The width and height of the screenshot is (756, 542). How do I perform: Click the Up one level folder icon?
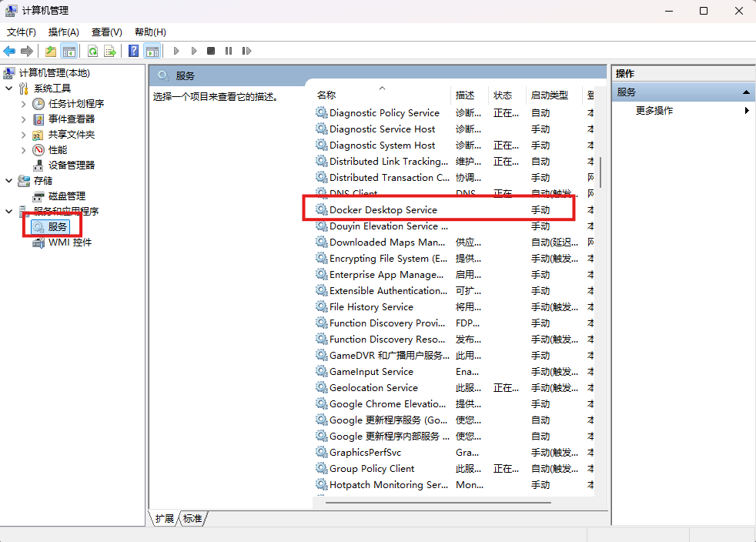[51, 51]
